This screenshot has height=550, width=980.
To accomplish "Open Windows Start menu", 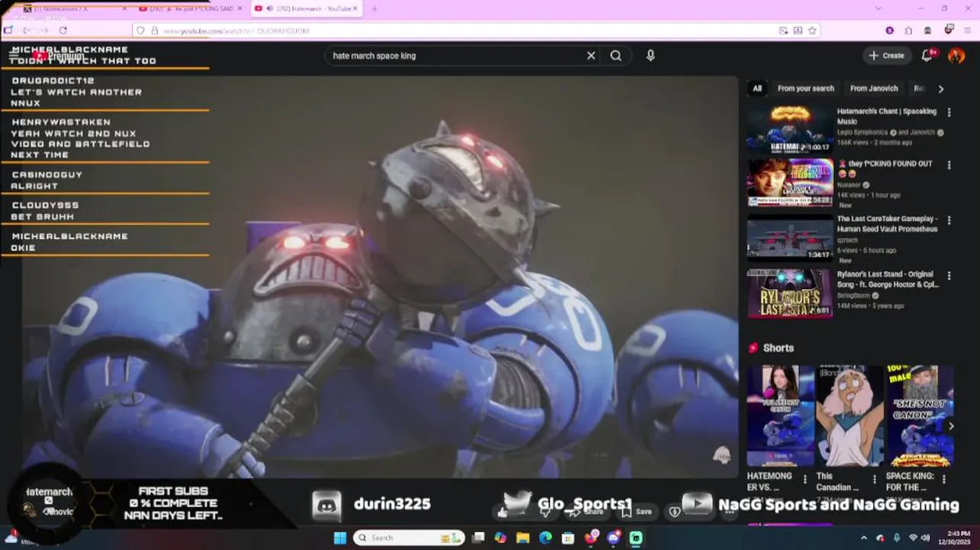I will (x=340, y=538).
